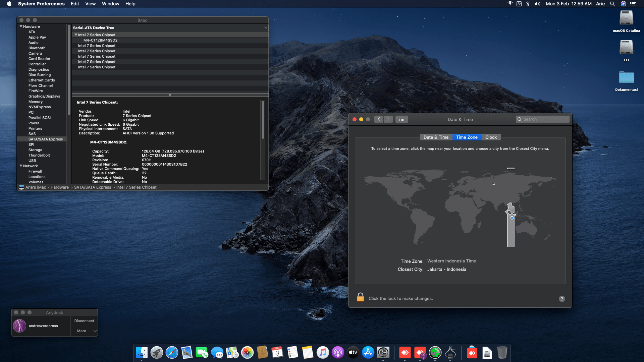Click the Wi-Fi icon in menu bar
Image resolution: width=644 pixels, height=362 pixels.
[510, 4]
